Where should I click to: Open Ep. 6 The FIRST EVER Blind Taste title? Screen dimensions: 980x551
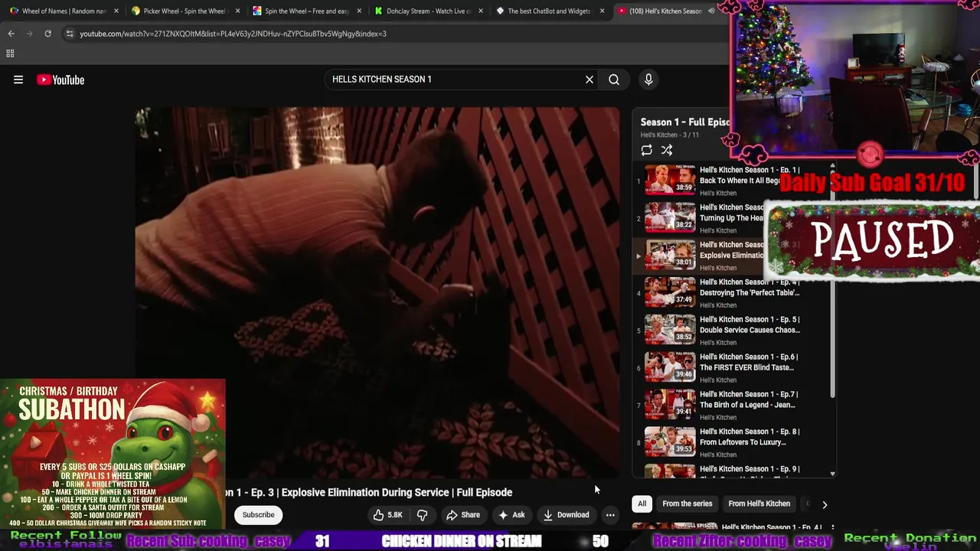click(749, 362)
